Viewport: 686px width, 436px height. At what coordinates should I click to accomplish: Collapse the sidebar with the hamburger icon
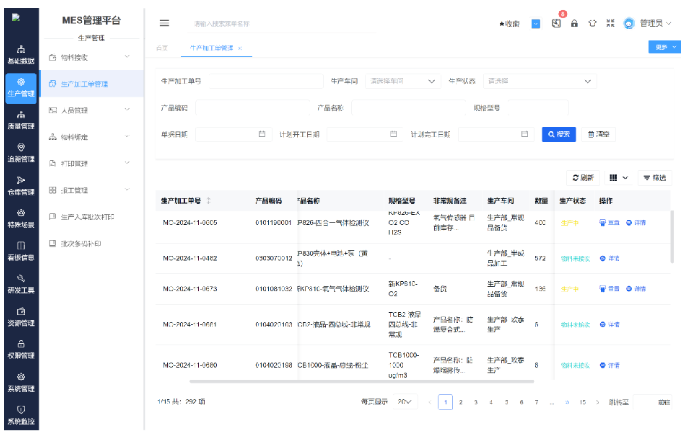click(165, 22)
